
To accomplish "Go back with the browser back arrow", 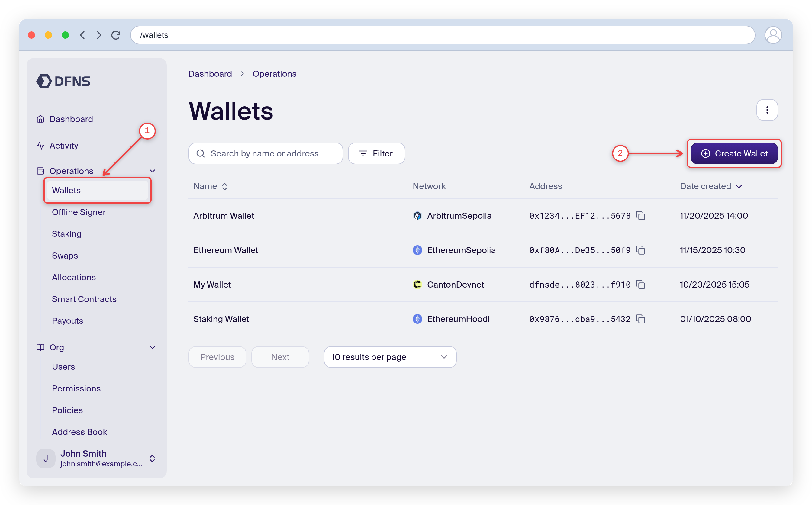I will point(82,35).
